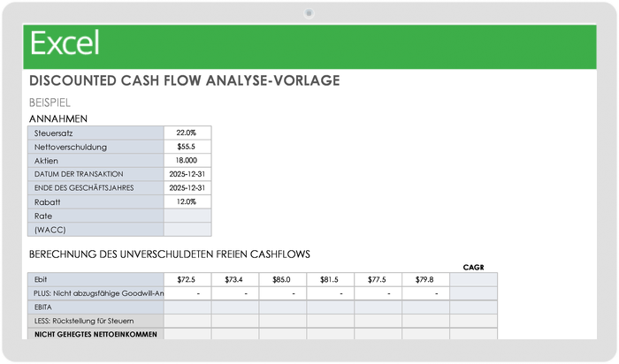
Task: Click the BEISPIEL subtitle
Action: 50,102
